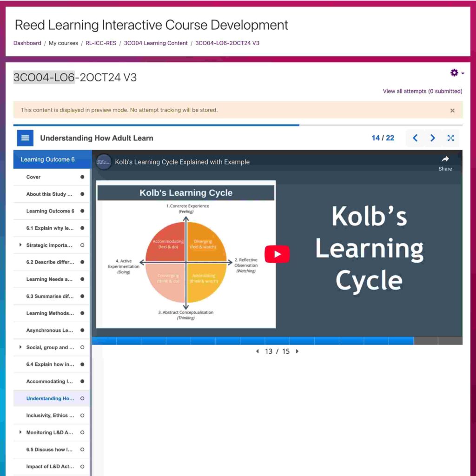476x476 pixels.
Task: Go to previous slide in slide counter
Action: 258,351
